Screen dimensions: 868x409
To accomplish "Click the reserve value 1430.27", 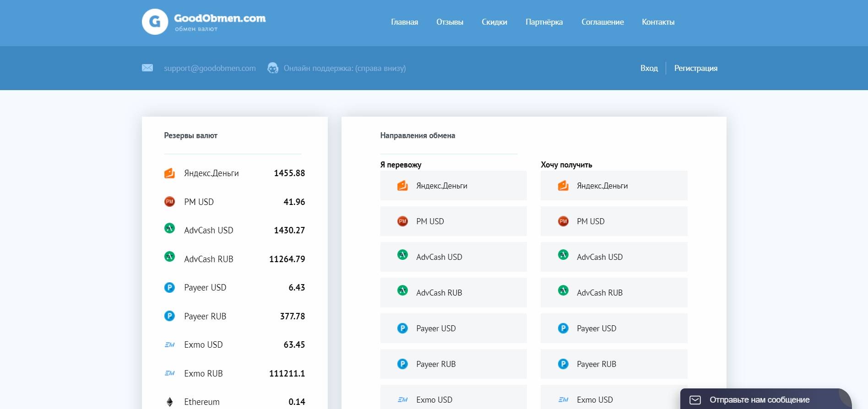I will (289, 230).
